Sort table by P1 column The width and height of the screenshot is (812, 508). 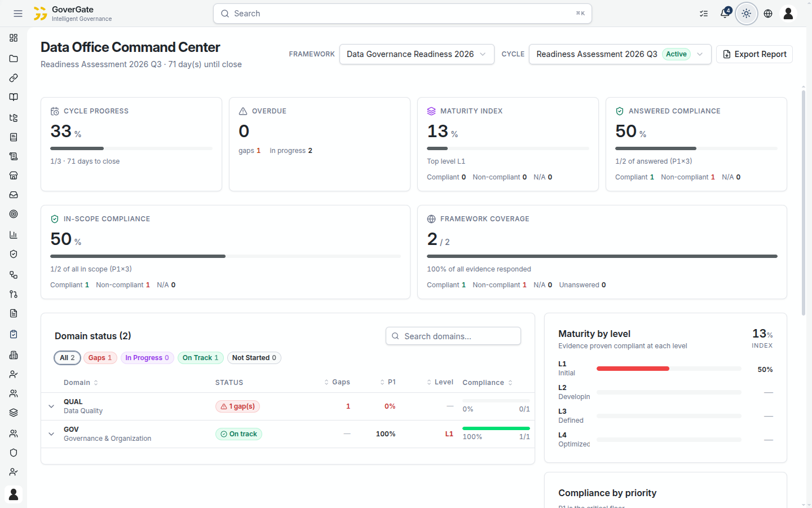click(x=388, y=382)
